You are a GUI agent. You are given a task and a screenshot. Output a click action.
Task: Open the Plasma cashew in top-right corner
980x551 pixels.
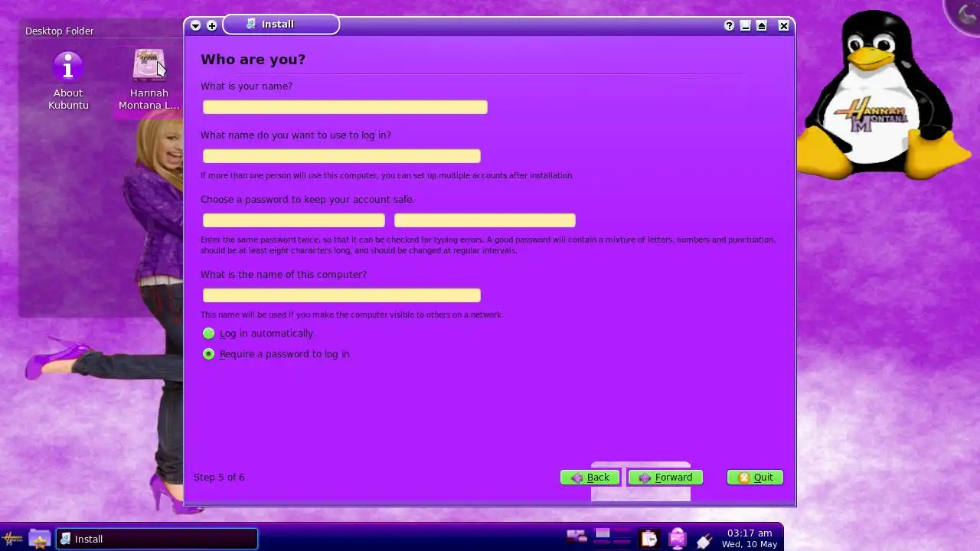click(965, 13)
